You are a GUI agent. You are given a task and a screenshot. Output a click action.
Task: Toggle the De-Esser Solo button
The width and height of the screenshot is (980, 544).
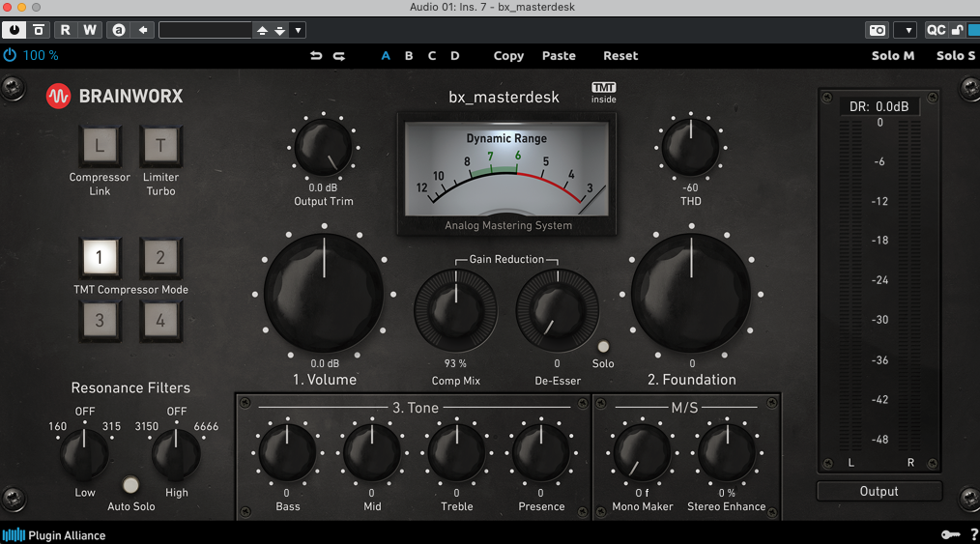(x=603, y=347)
